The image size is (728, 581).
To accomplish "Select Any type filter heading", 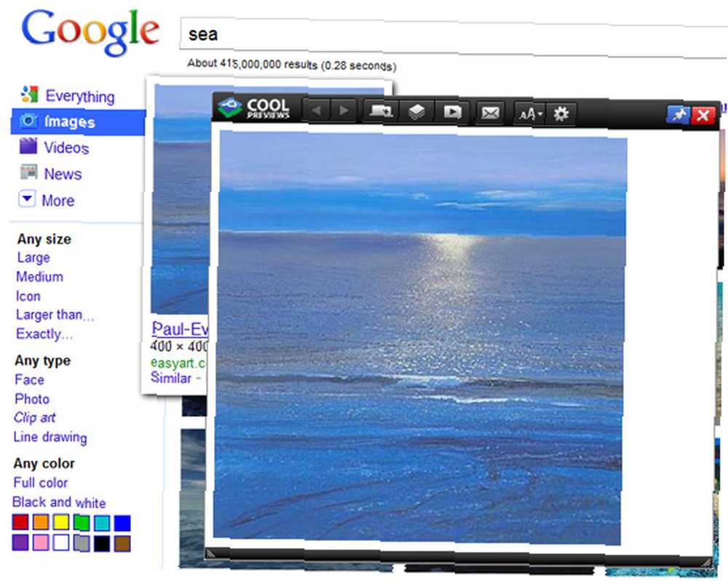I will point(43,360).
